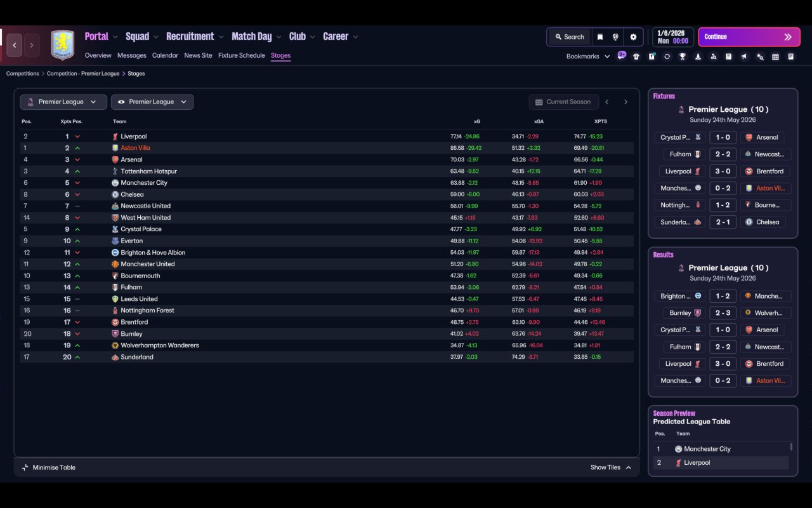Open the megaphone shortcut icon
This screenshot has width=812, height=508.
point(744,57)
